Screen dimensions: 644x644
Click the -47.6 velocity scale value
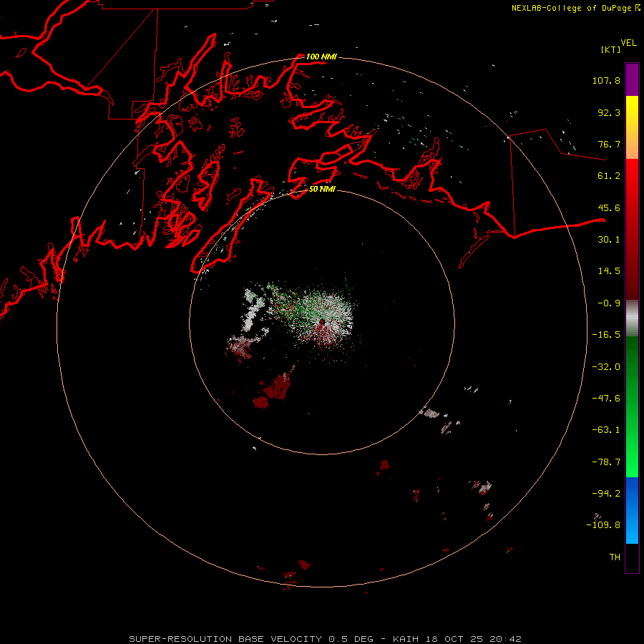point(606,399)
